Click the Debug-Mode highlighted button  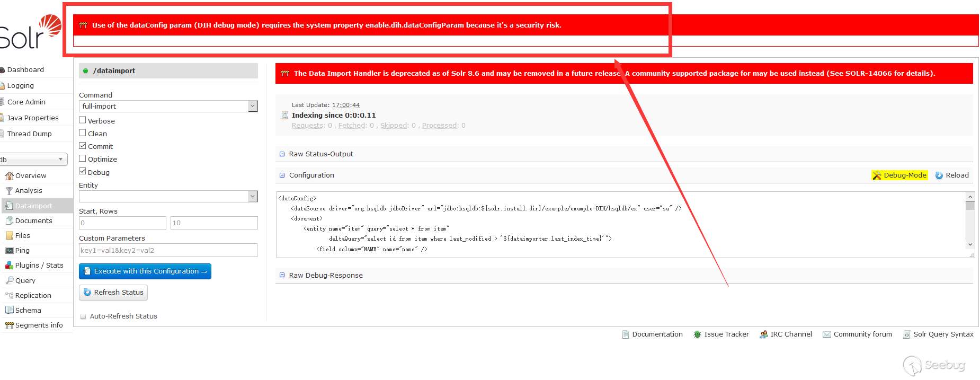pos(899,175)
